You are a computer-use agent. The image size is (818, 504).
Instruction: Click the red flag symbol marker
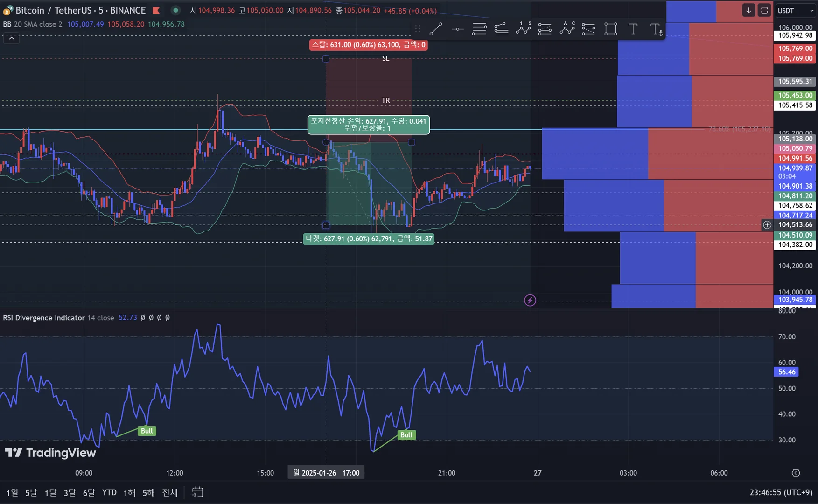click(156, 10)
